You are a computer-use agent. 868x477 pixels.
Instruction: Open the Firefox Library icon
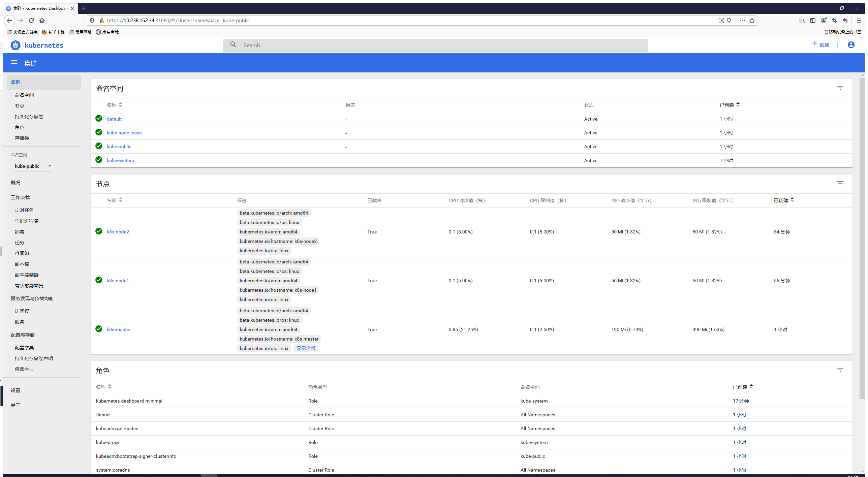pyautogui.click(x=802, y=21)
